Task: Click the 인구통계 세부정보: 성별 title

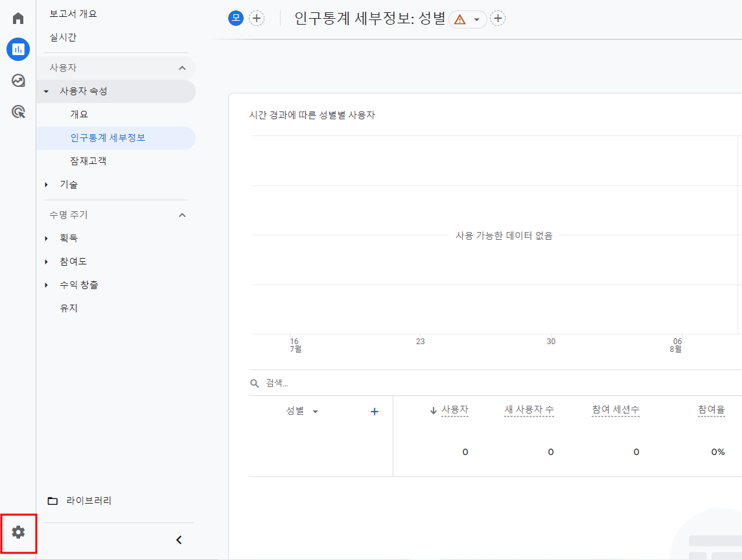Action: [x=370, y=18]
